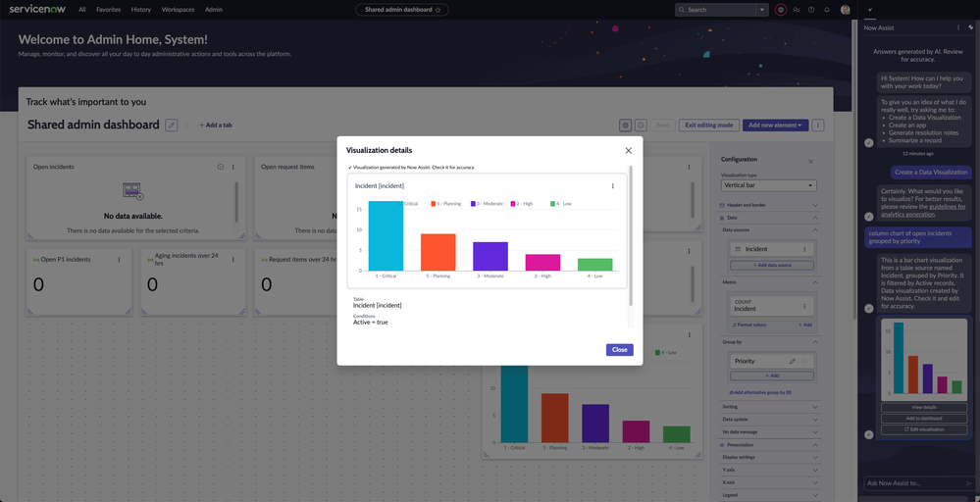Click Edit visualization in Now Assist
The image size is (980, 502).
point(924,429)
